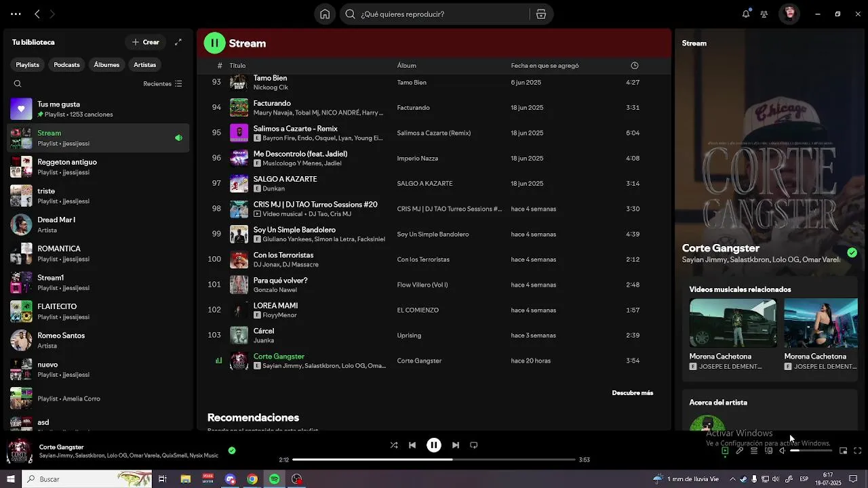The width and height of the screenshot is (868, 488).
Task: Pause the Stream playlist with the green button
Action: [x=214, y=43]
